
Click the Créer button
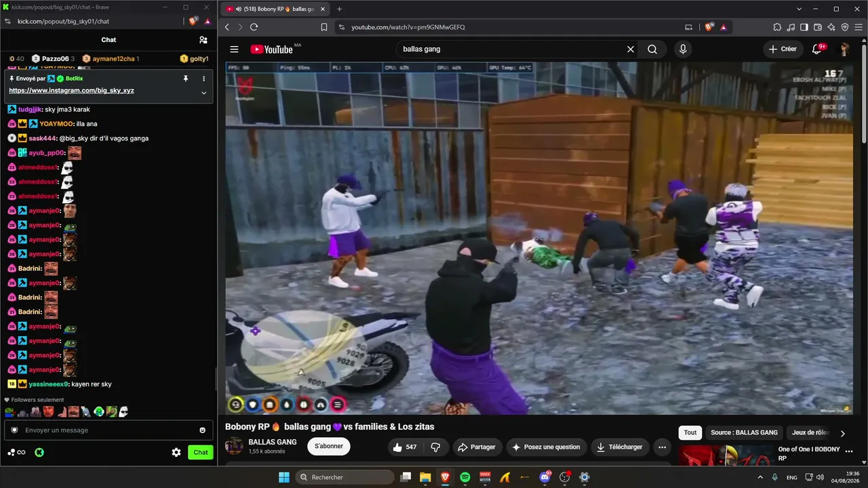click(x=783, y=49)
